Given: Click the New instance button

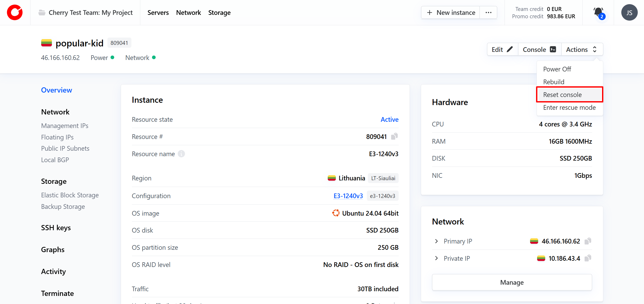Looking at the screenshot, I should [451, 13].
